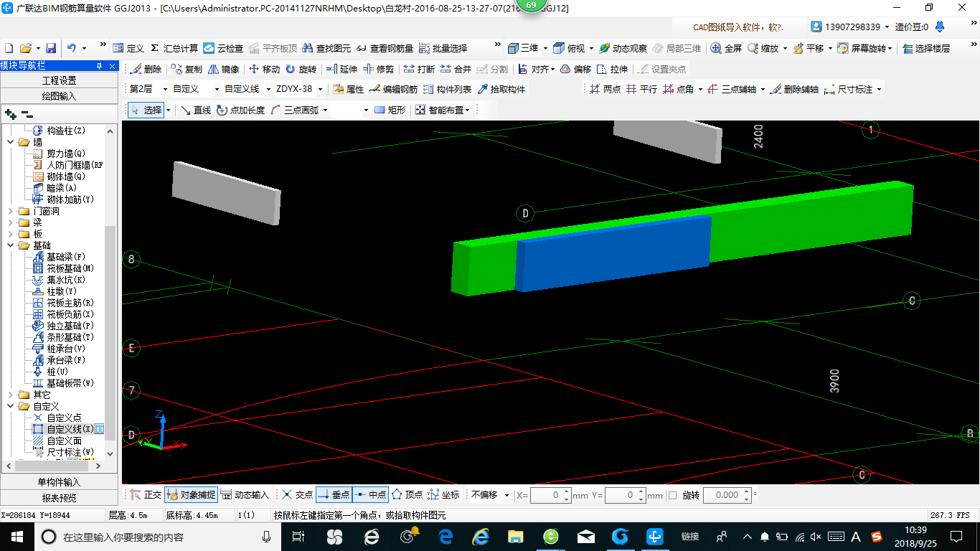Click the 删除 (delete) tool
This screenshot has height=551, width=980.
click(x=146, y=70)
